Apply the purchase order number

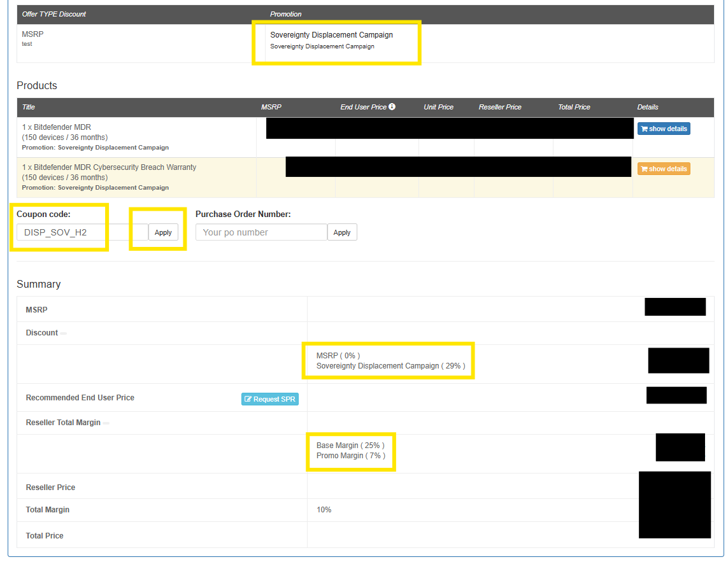click(x=342, y=232)
